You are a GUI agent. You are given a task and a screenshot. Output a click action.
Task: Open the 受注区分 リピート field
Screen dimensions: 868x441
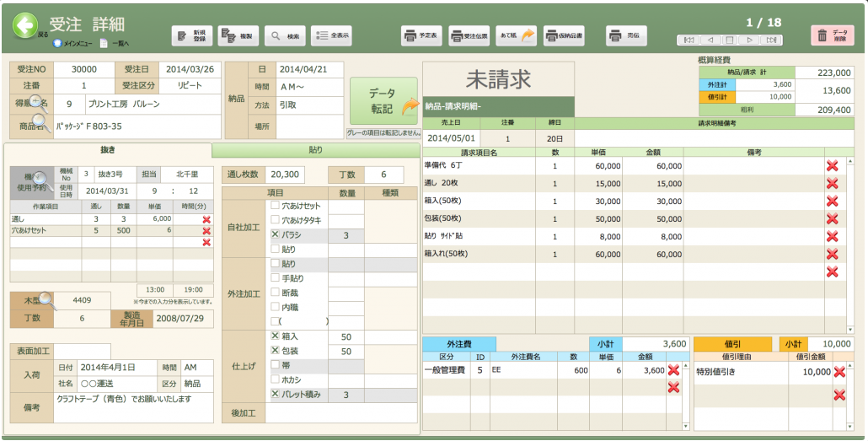190,86
